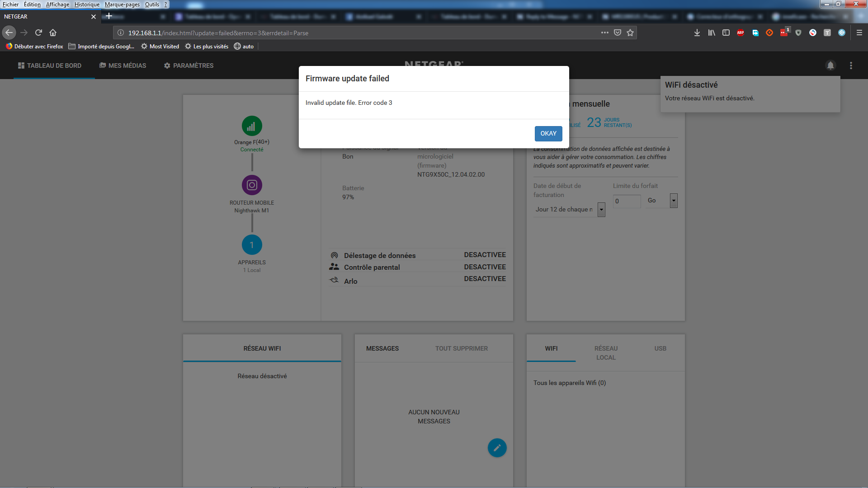Viewport: 868px width, 488px height.
Task: Click the Délestage de données DESACTIVEE status
Action: coord(485,255)
